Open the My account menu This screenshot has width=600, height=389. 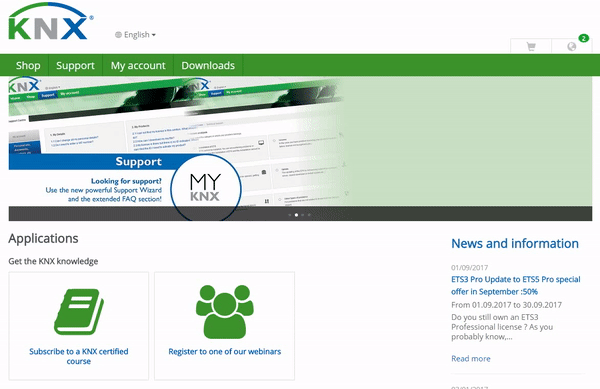[x=138, y=65]
